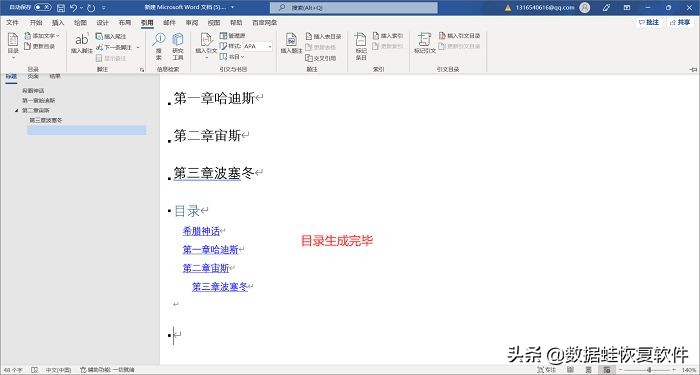The image size is (700, 375).
Task: Click 交叉引用 Cross-reference
Action: 321,58
